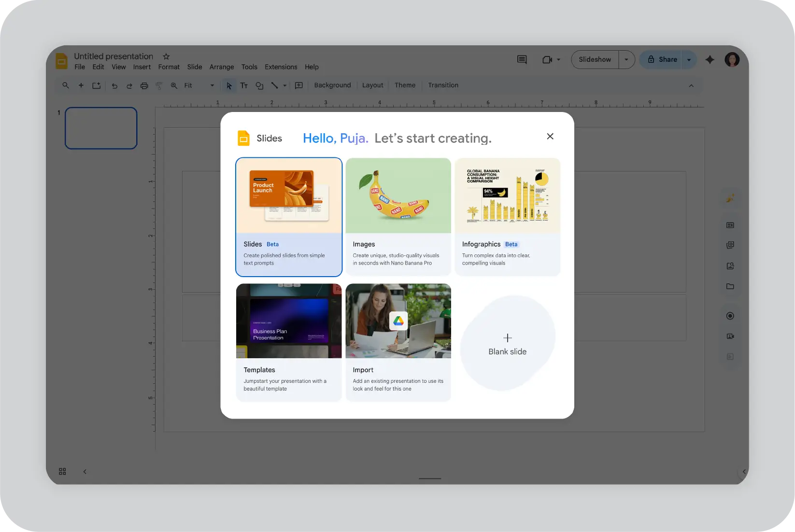The height and width of the screenshot is (532, 795).
Task: Open Gemini sparkle icon in header
Action: click(710, 59)
